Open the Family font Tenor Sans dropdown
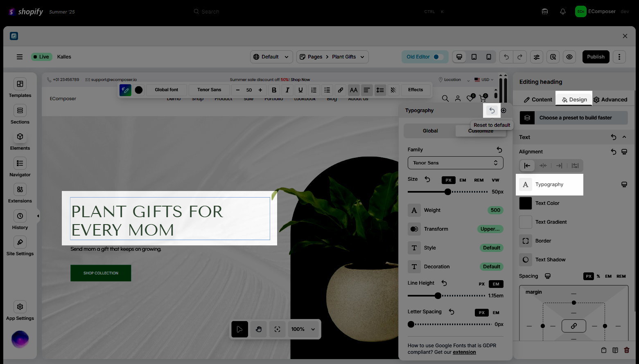Viewport: 639px width, 364px height. pyautogui.click(x=456, y=163)
